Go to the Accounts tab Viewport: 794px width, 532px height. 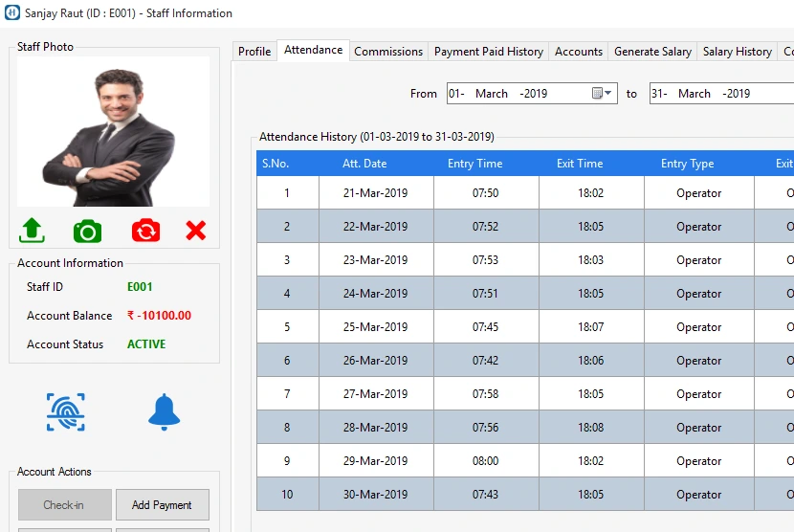point(579,52)
